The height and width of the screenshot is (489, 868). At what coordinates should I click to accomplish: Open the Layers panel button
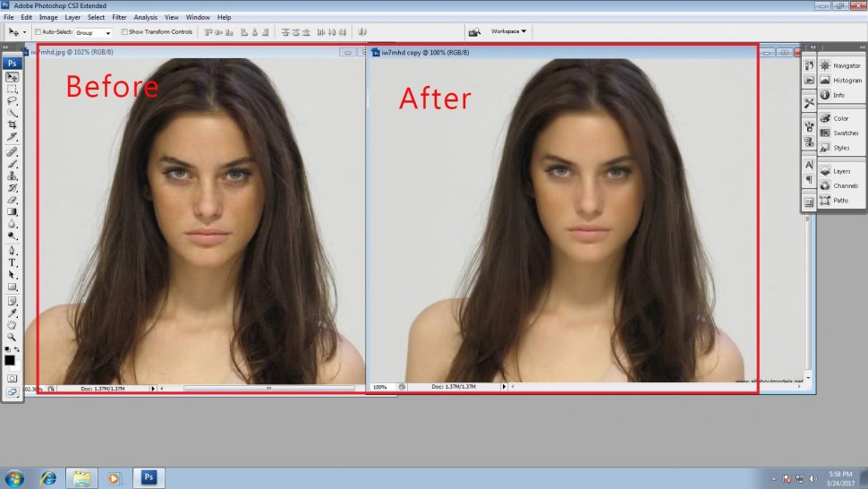(x=839, y=170)
